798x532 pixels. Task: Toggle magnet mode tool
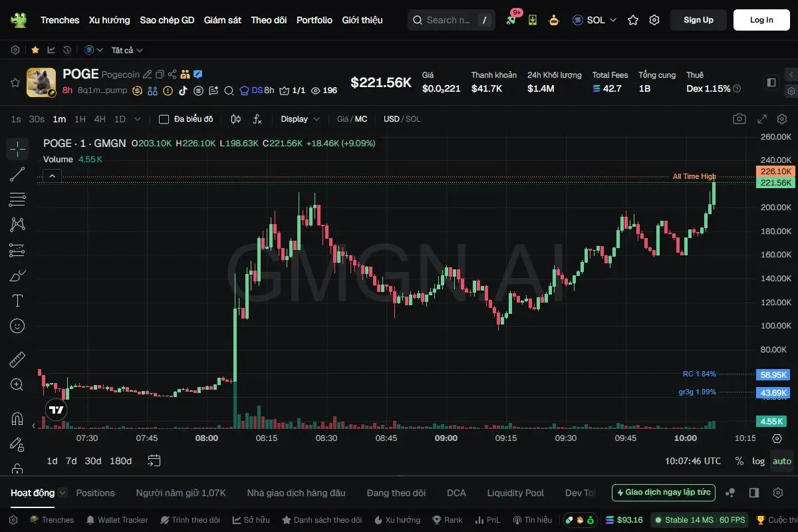(x=17, y=419)
